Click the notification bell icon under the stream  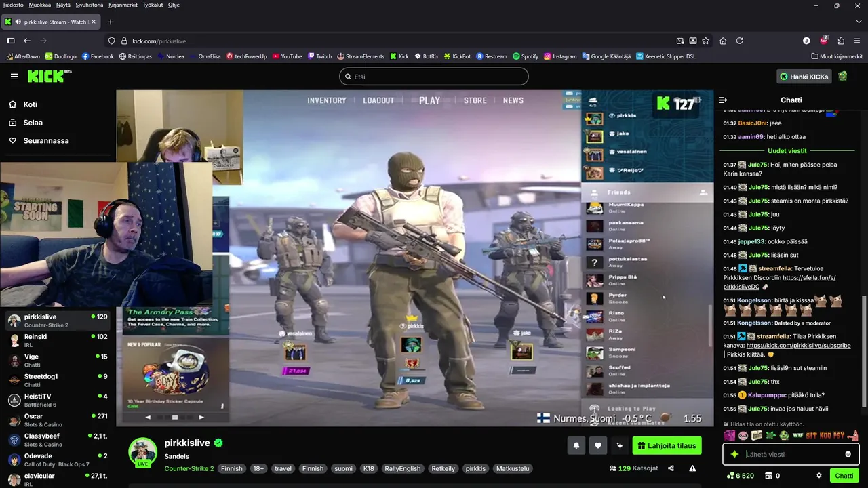coord(576,446)
